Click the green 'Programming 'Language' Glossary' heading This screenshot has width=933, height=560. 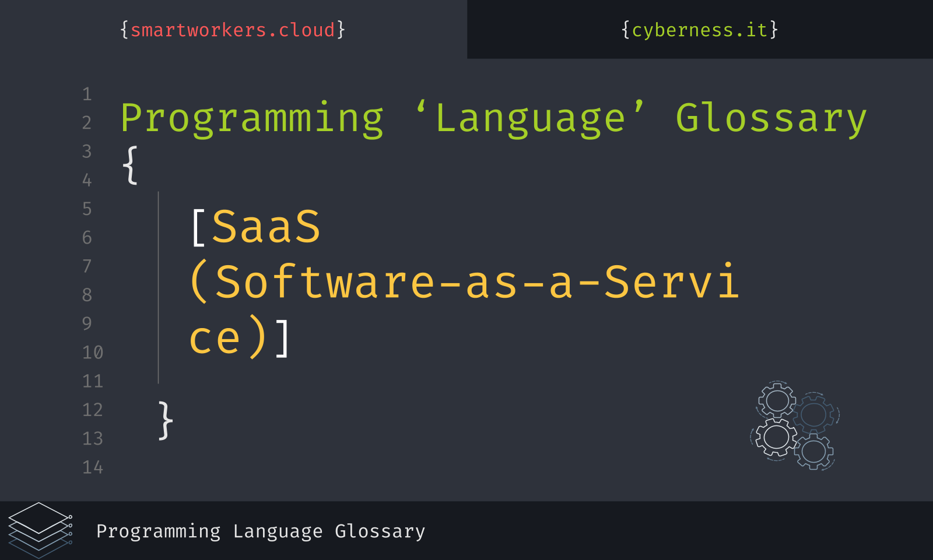click(493, 119)
